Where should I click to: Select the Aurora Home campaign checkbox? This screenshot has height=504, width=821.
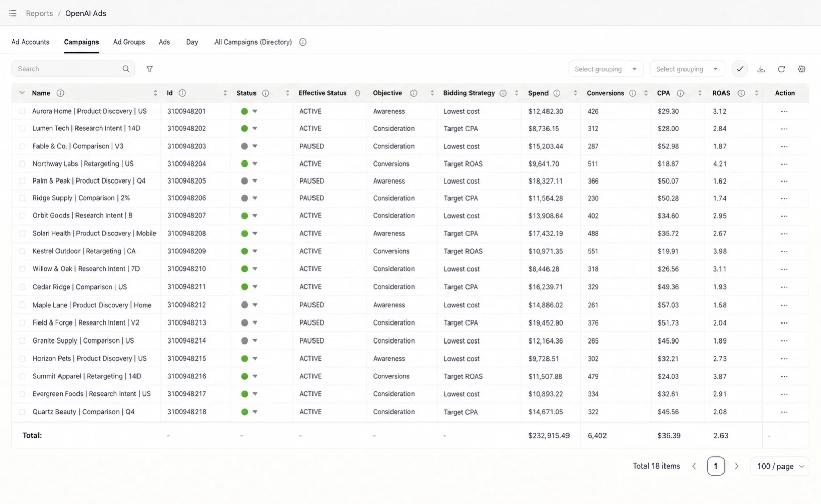point(22,111)
